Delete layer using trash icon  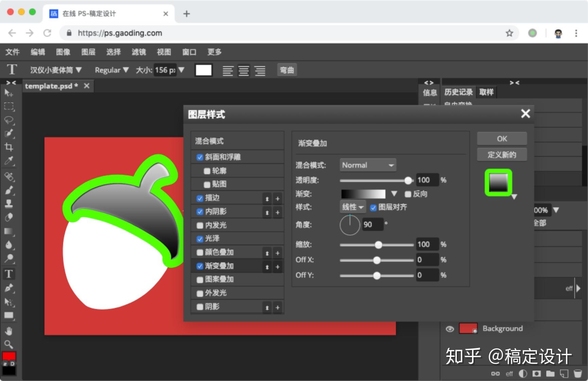coord(577,374)
